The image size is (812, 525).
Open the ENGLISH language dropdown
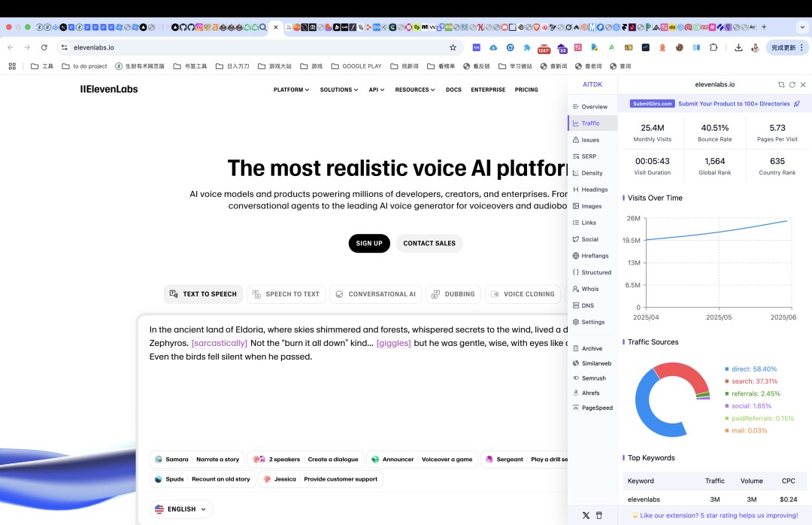(181, 509)
